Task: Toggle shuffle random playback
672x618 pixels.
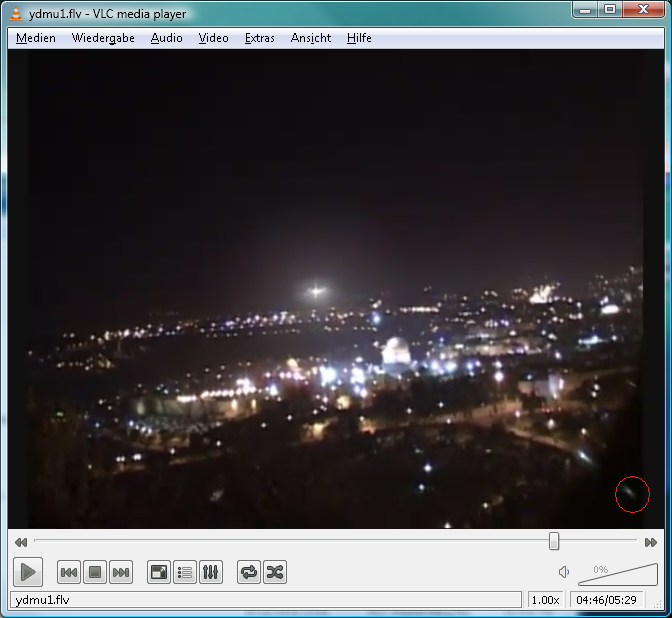Action: tap(275, 572)
